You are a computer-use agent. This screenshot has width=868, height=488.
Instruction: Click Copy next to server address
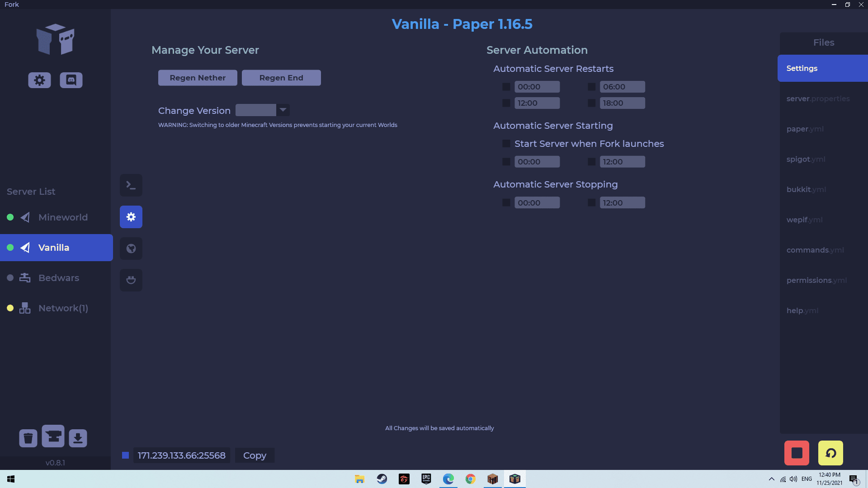coord(255,455)
